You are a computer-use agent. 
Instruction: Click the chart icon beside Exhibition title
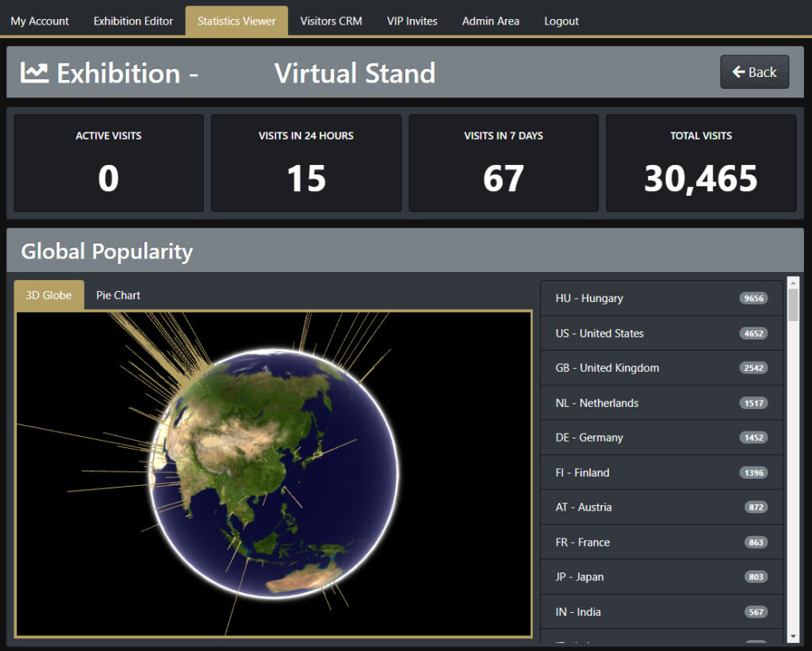[x=35, y=73]
